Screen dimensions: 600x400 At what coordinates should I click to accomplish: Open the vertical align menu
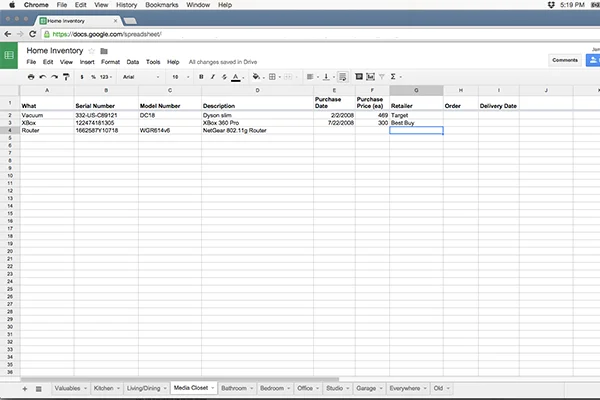click(x=328, y=77)
